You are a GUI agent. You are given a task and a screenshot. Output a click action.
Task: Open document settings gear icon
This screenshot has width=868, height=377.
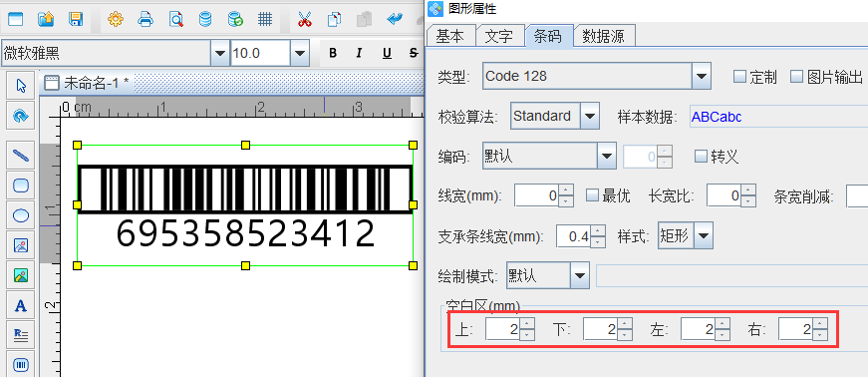coord(116,20)
